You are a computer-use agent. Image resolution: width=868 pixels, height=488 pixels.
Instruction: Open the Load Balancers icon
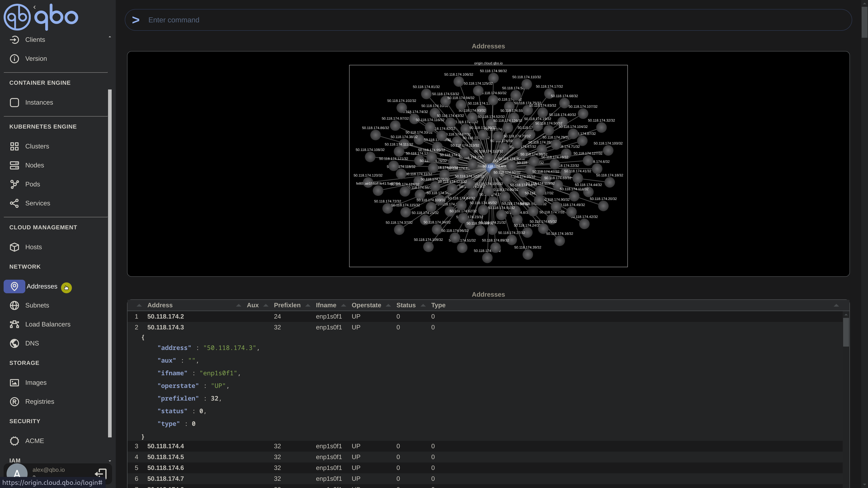coord(14,324)
